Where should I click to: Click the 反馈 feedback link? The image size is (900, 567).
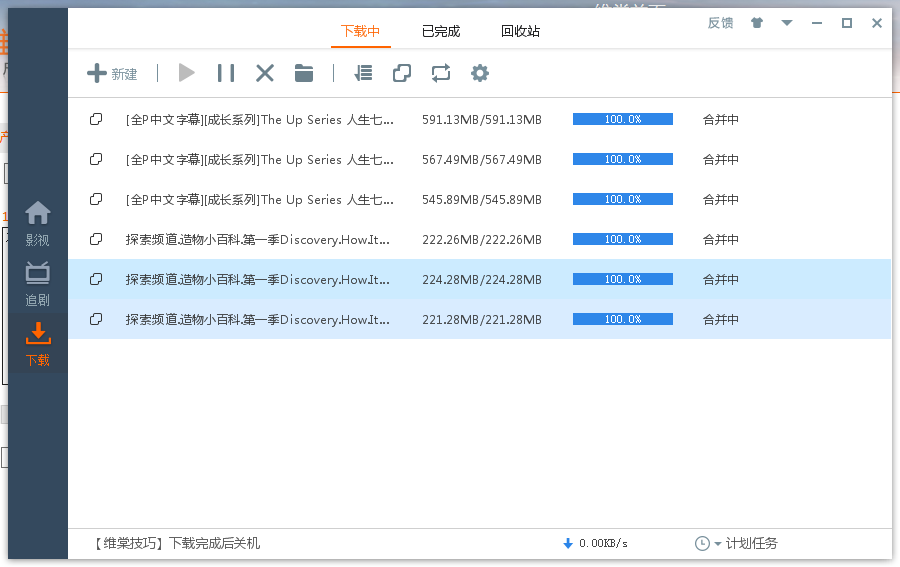pos(720,23)
